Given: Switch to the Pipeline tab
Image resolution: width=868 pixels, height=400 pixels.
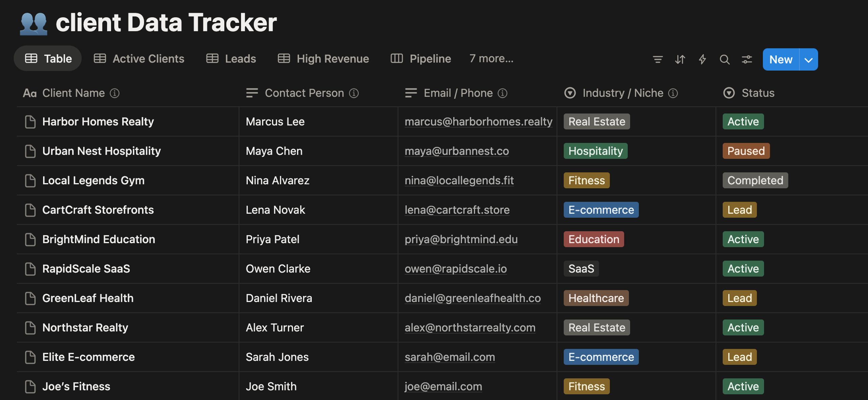Looking at the screenshot, I should [x=421, y=59].
